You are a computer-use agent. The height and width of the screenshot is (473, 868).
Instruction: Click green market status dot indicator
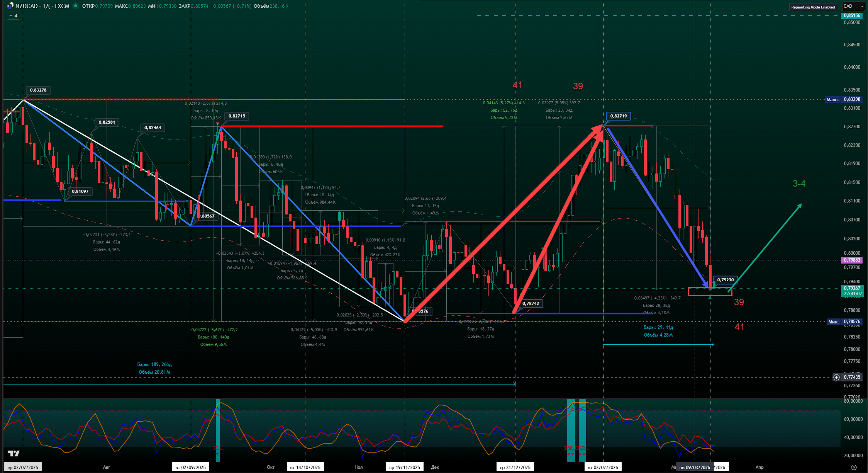coord(76,6)
